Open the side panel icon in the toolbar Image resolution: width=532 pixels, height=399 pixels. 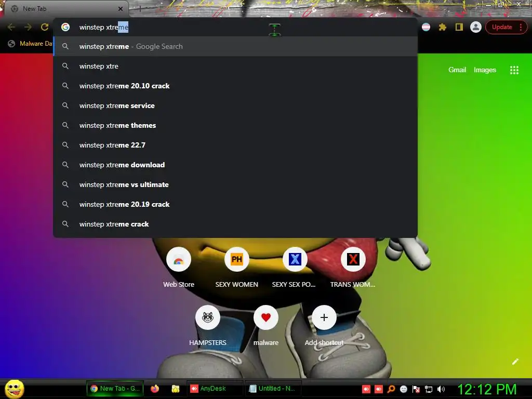click(459, 27)
